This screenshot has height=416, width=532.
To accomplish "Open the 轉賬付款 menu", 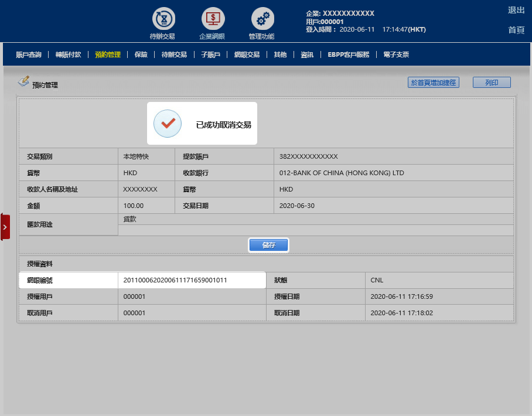I will 67,54.
